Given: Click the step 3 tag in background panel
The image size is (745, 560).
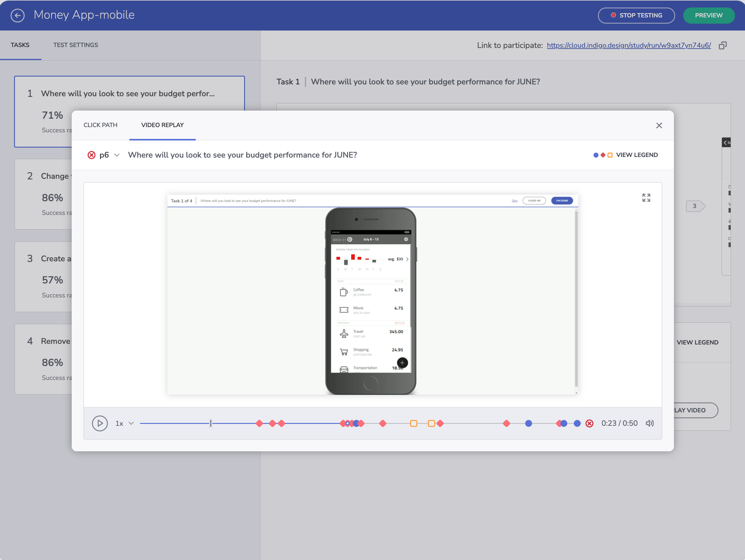Looking at the screenshot, I should pyautogui.click(x=695, y=206).
